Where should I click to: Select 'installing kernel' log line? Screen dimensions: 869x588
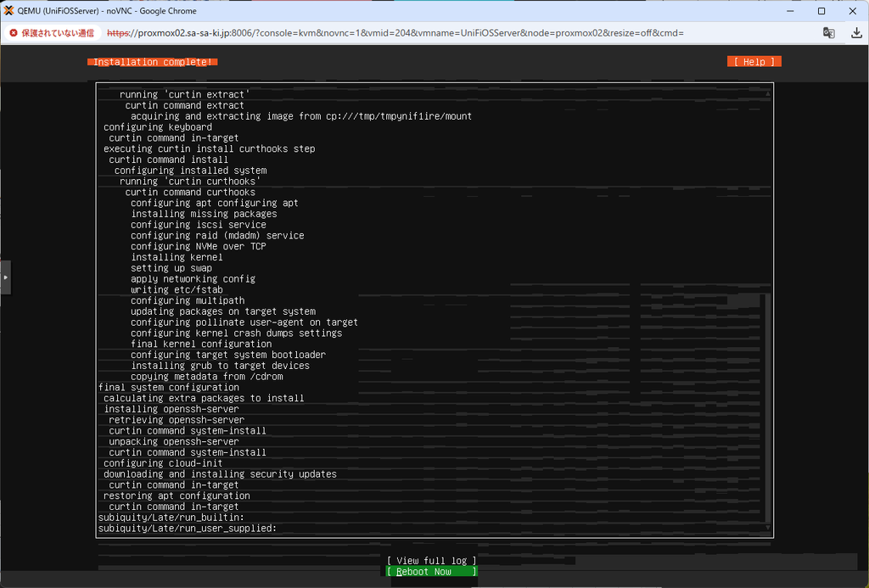177,257
